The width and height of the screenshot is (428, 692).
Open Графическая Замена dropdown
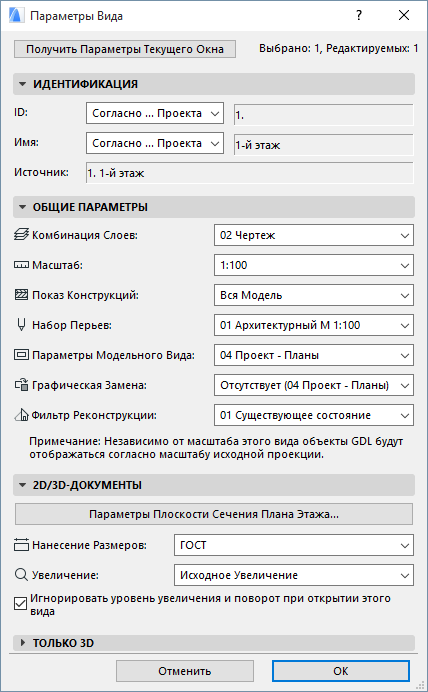point(314,385)
